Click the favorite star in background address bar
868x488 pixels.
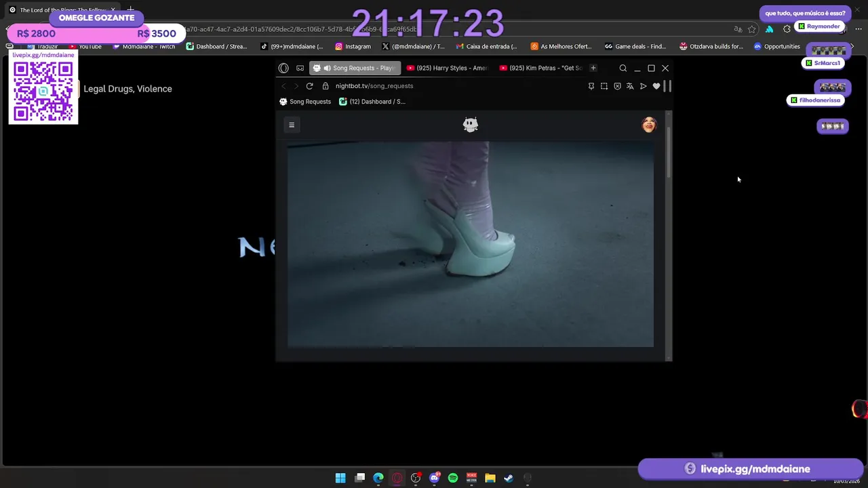pyautogui.click(x=752, y=29)
